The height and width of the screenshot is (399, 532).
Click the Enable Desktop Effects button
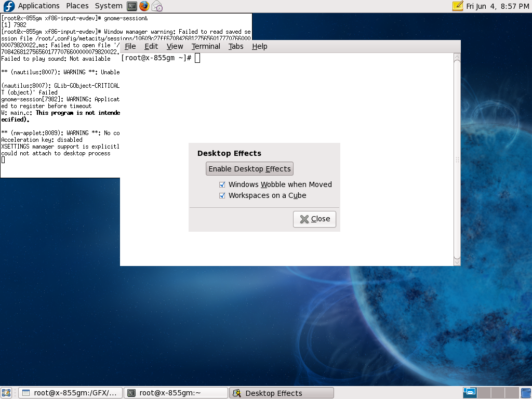click(x=249, y=169)
